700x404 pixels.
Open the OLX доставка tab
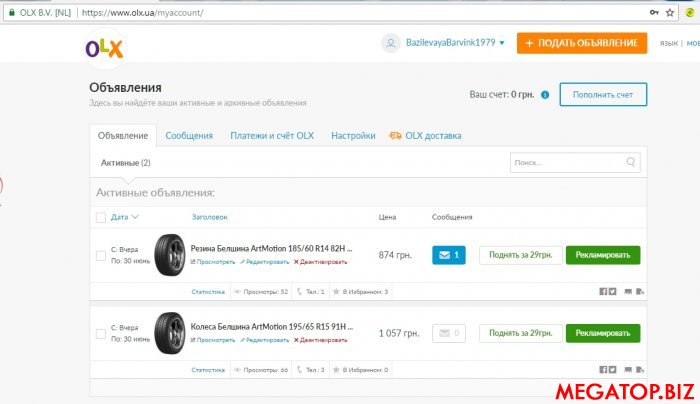[433, 136]
